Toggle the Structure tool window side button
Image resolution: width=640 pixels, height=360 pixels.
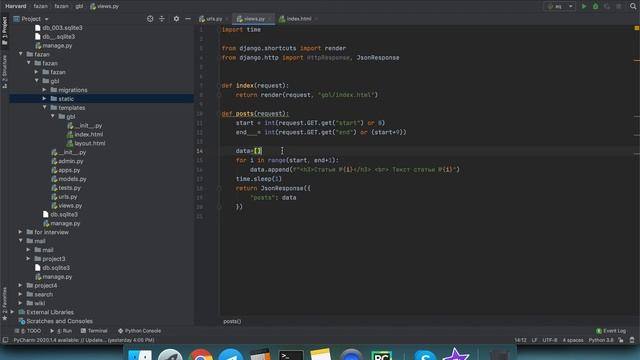tap(4, 71)
